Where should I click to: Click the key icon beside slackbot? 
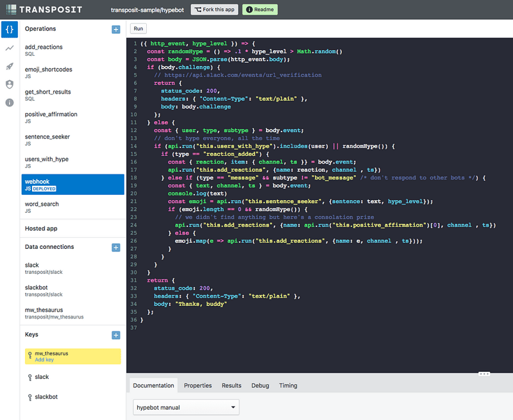point(29,398)
